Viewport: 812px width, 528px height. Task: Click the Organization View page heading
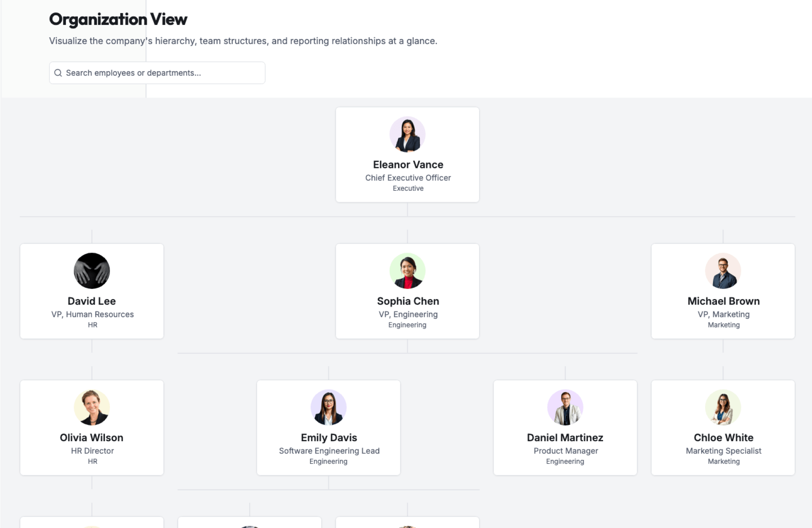tap(118, 19)
